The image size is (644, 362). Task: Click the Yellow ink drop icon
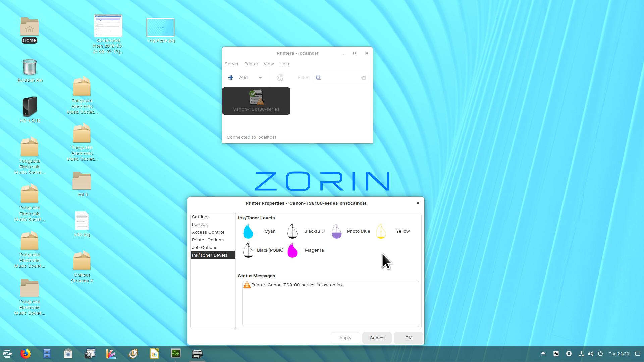(381, 231)
